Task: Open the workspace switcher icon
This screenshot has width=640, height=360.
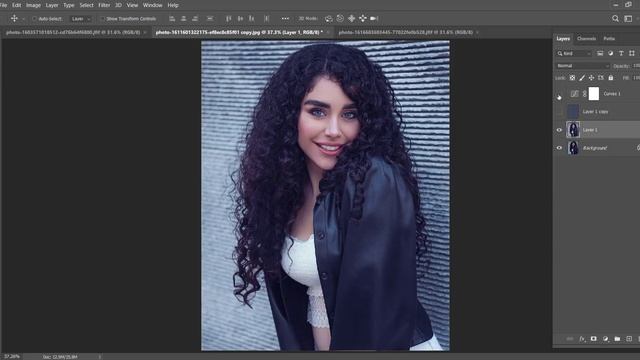Action: [629, 18]
